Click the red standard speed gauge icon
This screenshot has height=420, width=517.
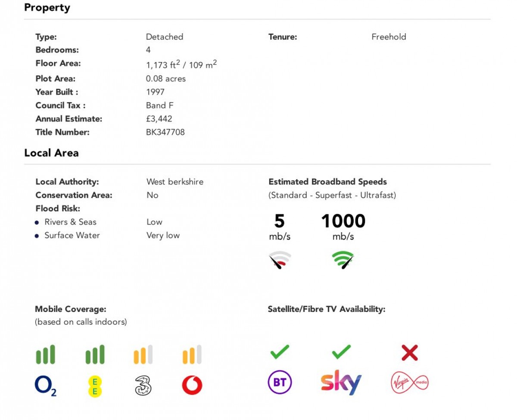280,260
